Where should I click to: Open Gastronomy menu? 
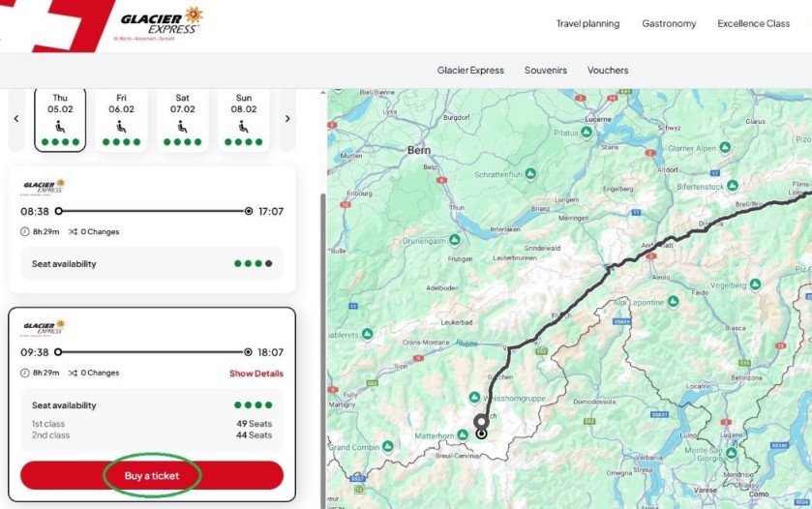pos(669,24)
